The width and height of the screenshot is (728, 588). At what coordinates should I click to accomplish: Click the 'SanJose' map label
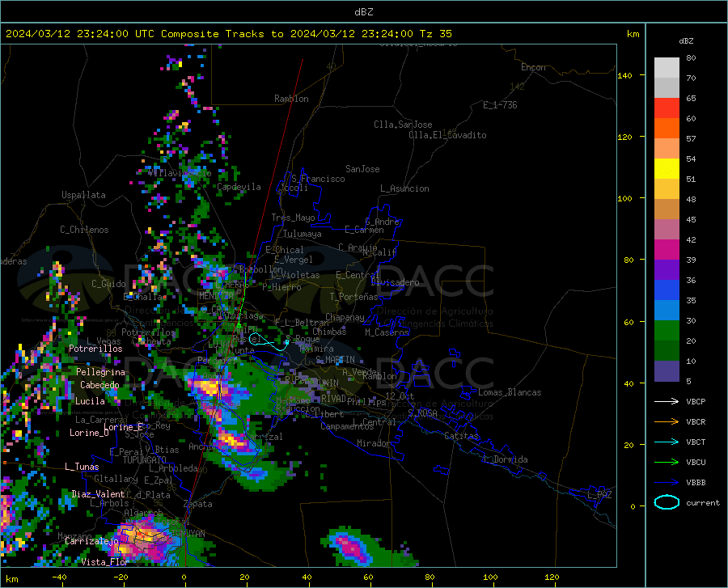pyautogui.click(x=362, y=169)
